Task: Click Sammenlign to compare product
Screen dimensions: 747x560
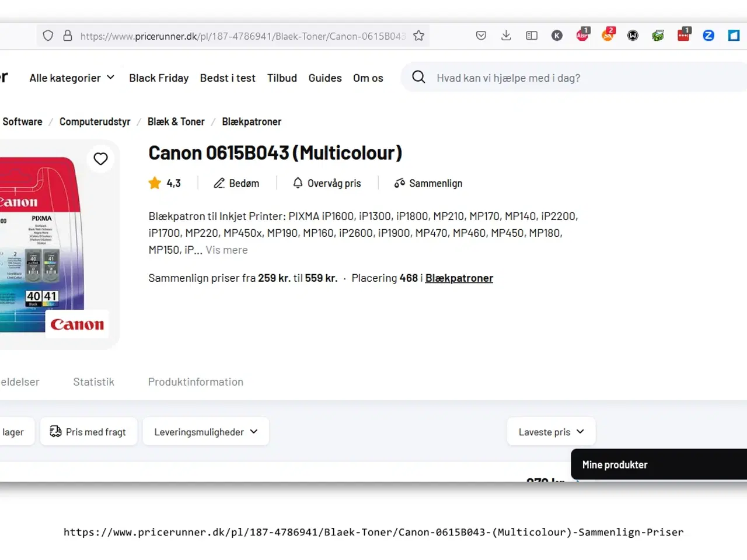Action: click(x=428, y=183)
